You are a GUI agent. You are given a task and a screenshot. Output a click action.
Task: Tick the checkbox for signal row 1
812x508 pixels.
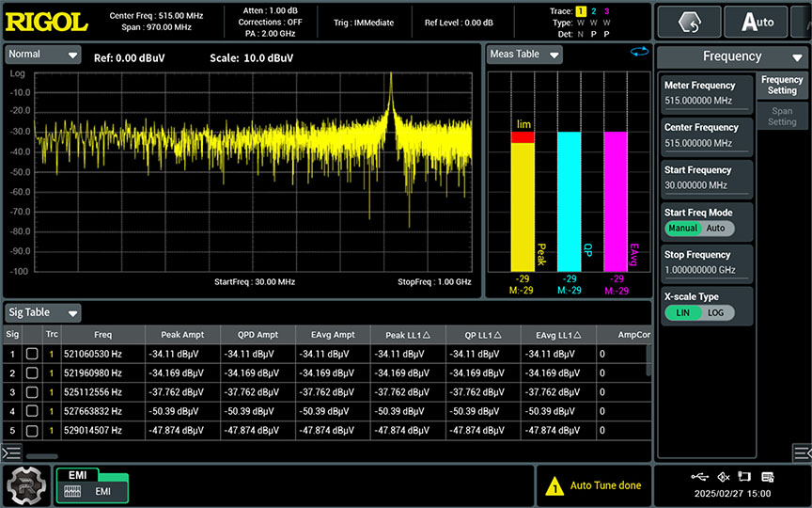click(x=32, y=354)
